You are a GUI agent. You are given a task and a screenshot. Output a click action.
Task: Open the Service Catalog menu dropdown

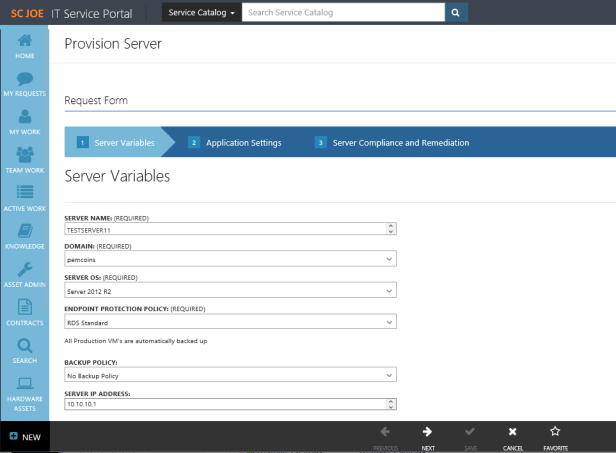(x=201, y=13)
